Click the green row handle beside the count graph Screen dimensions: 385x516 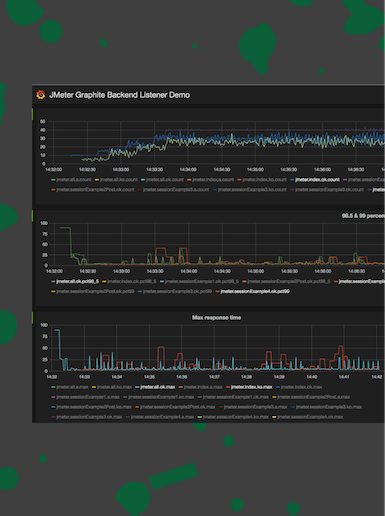(x=33, y=114)
